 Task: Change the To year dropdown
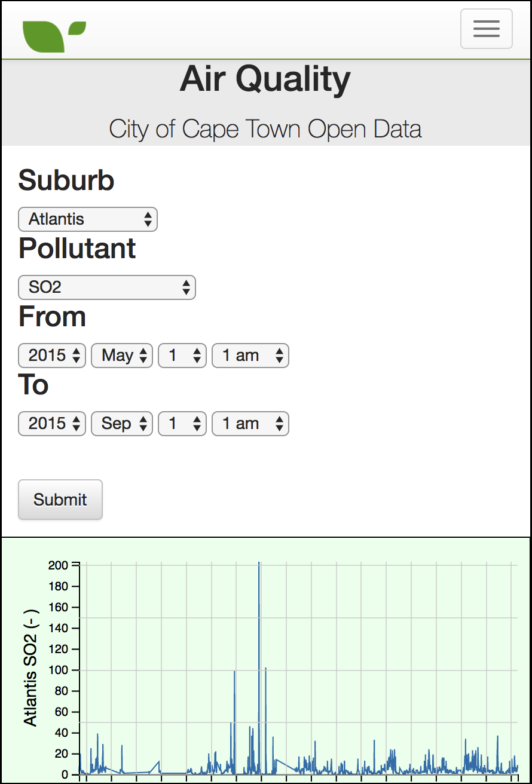point(52,424)
